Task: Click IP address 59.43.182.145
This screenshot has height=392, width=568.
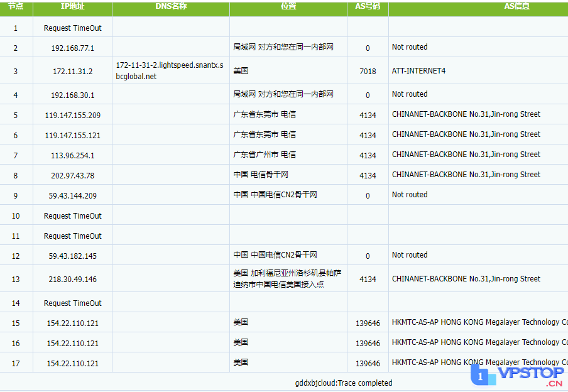Action: [x=72, y=256]
